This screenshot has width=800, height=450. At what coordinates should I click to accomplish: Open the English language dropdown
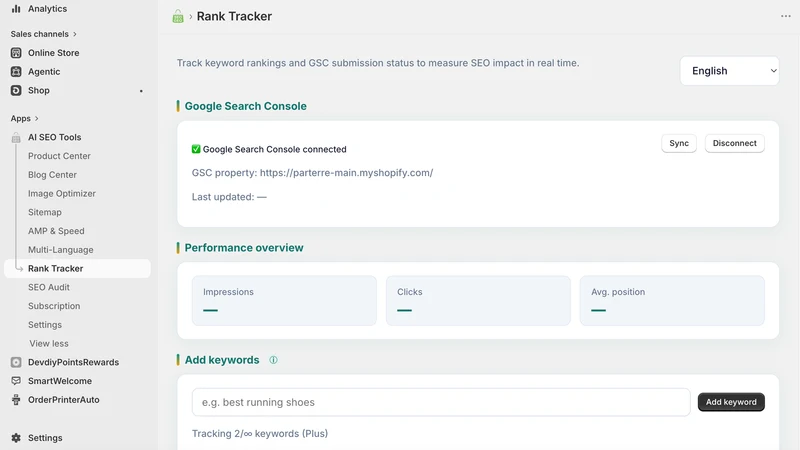[729, 71]
